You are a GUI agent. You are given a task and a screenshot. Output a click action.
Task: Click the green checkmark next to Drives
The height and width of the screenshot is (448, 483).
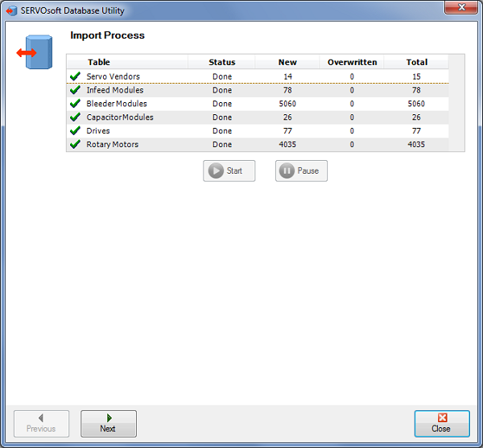(x=75, y=131)
